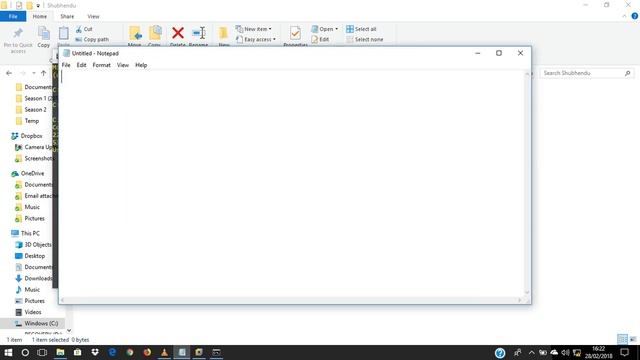640x360 pixels.
Task: Open VLC media player from taskbar
Action: point(164,353)
